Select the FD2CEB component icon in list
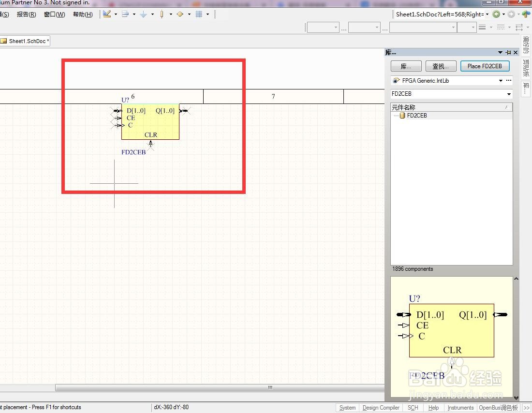This screenshot has height=413, width=532. pos(402,116)
